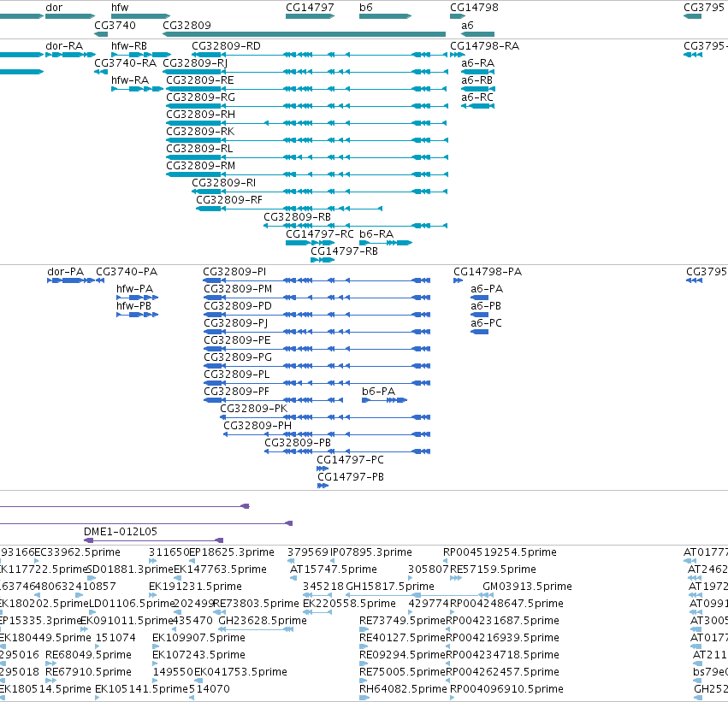This screenshot has width=728, height=702.
Task: Open the CG32809-RB transcript label
Action: (297, 217)
